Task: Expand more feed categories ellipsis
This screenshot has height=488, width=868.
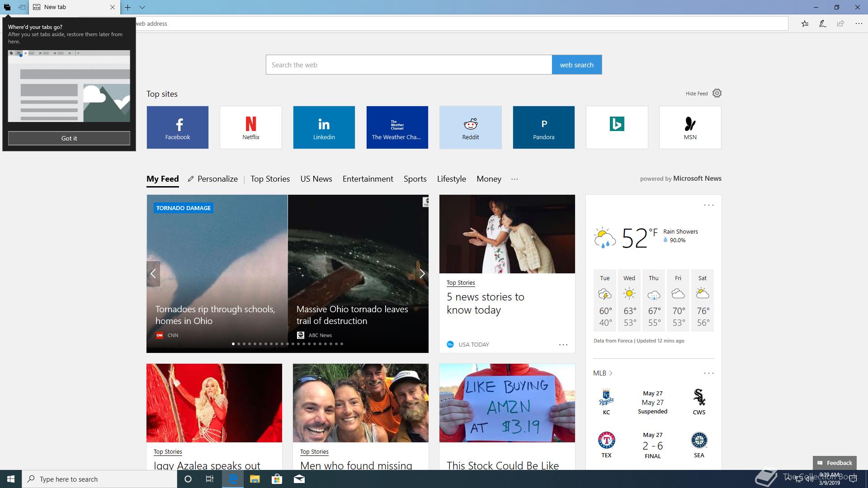Action: [x=514, y=179]
